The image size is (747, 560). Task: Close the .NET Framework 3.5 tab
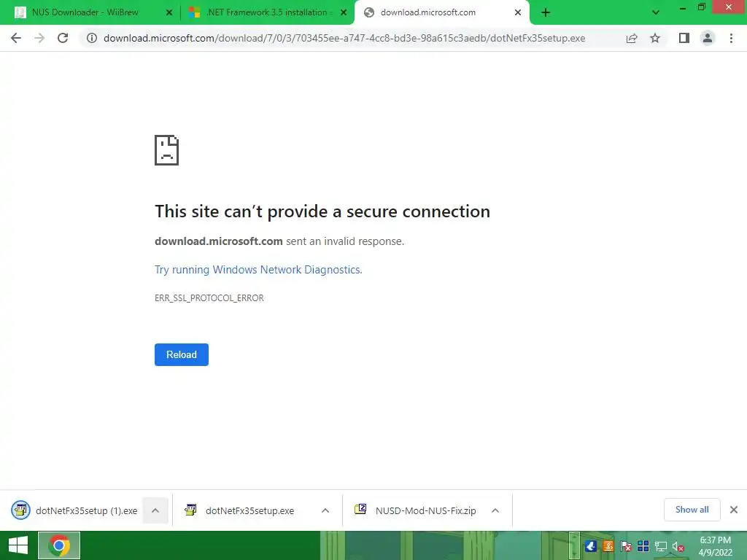click(344, 13)
